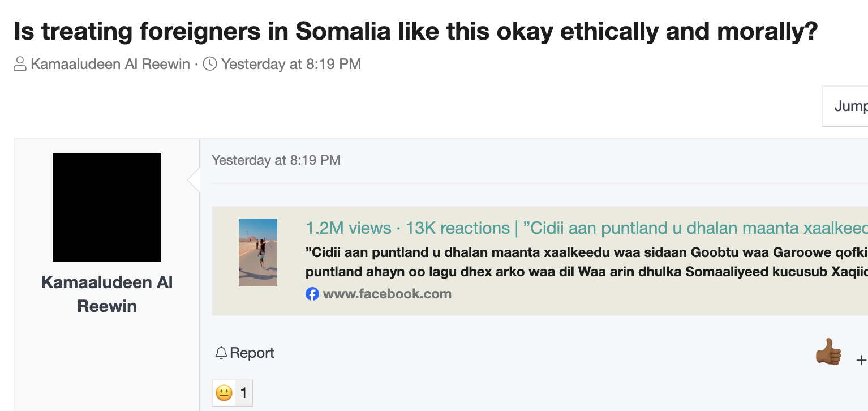
Task: Open the reaction count number 1
Action: pos(244,393)
